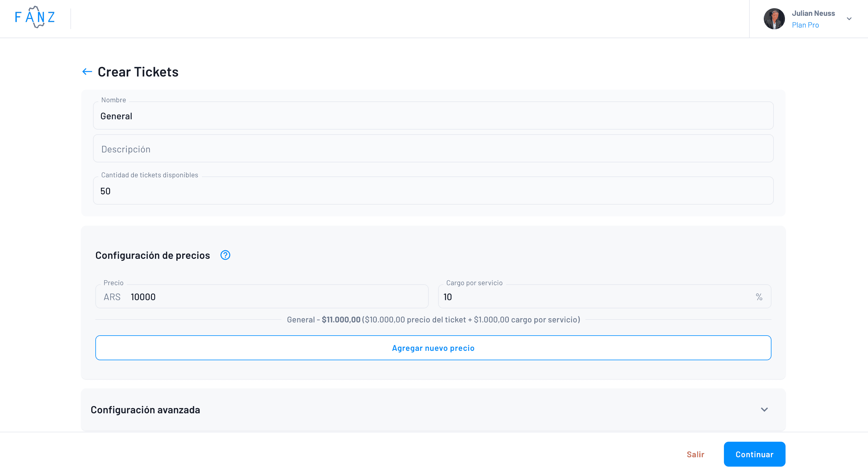Open the user account dropdown chevron
Screen dimensions: 868x476
[849, 19]
